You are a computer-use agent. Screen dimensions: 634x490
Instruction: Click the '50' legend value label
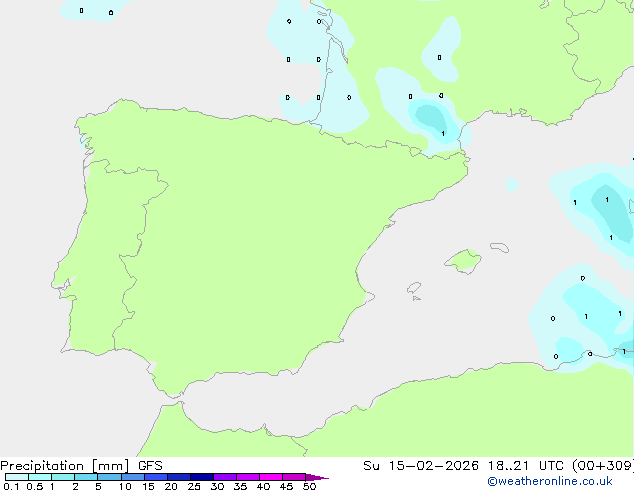click(x=310, y=486)
